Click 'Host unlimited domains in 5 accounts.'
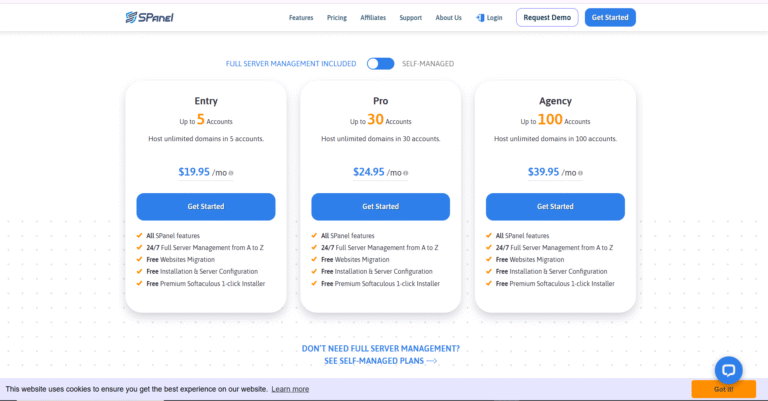This screenshot has width=768, height=401. coord(206,139)
